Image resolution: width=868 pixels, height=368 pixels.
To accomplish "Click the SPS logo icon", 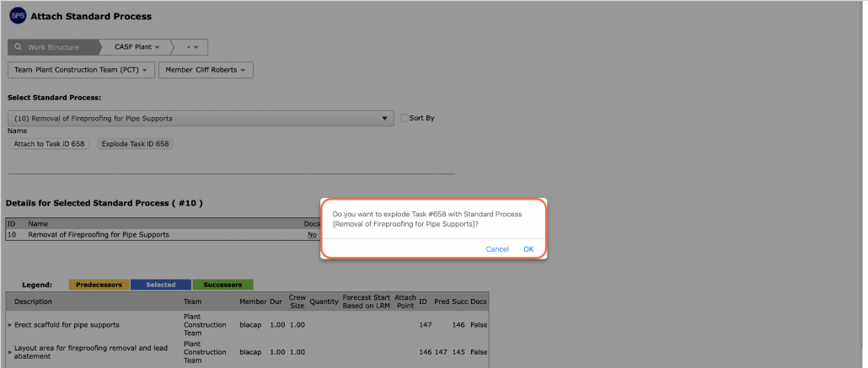I will pos(18,16).
